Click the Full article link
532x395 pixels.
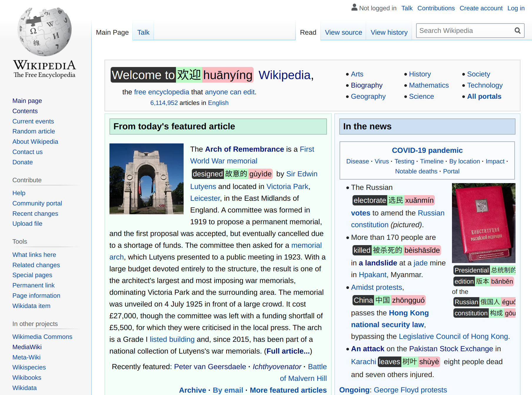click(x=288, y=351)
